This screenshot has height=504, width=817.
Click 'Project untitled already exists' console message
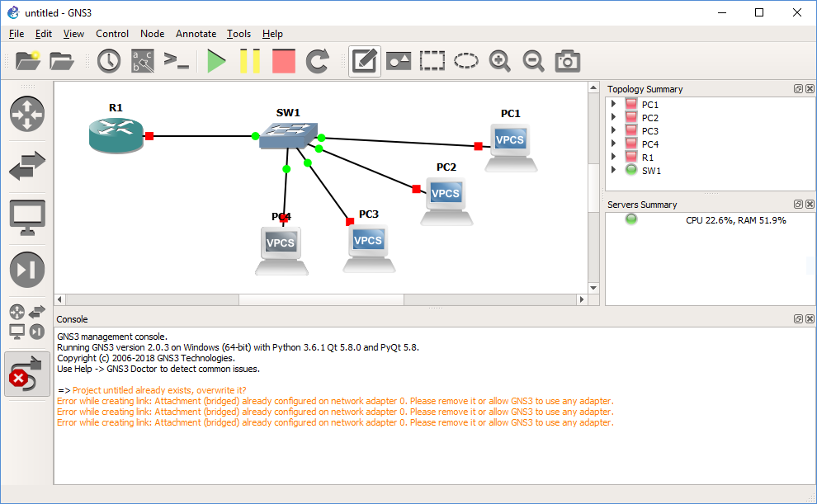[159, 390]
